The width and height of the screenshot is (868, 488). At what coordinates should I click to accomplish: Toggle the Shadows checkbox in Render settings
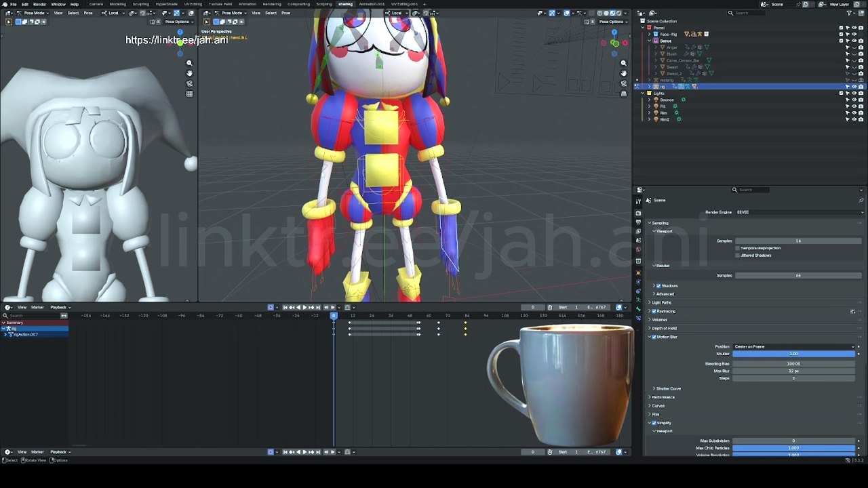658,285
